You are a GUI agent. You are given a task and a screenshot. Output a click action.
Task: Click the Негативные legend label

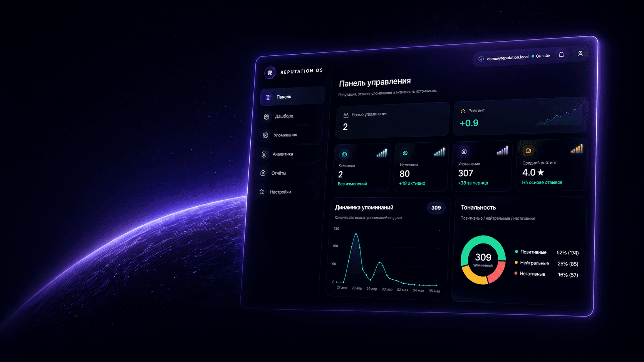pos(532,274)
